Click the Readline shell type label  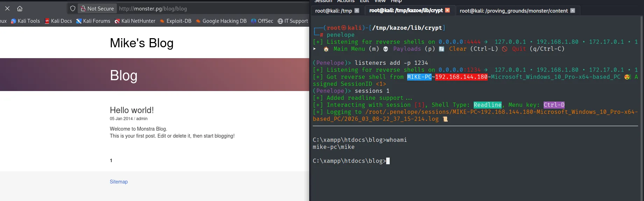[x=488, y=105]
